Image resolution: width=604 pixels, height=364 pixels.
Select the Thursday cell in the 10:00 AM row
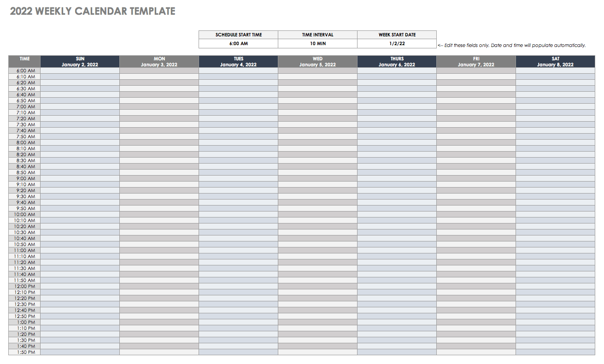[397, 214]
